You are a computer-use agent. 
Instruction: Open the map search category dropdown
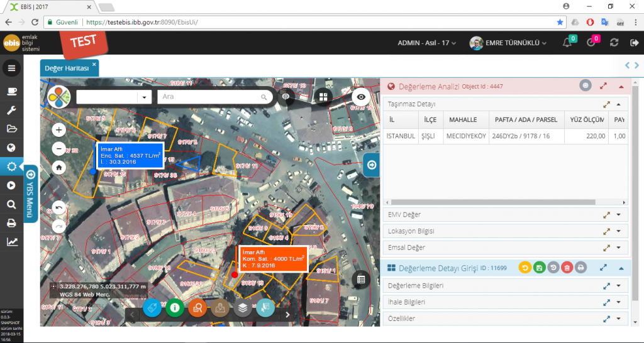(x=144, y=97)
